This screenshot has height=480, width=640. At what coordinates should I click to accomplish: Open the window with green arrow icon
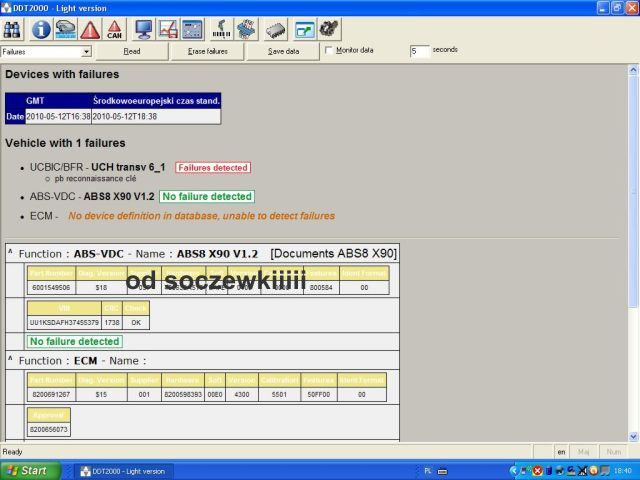click(x=304, y=29)
